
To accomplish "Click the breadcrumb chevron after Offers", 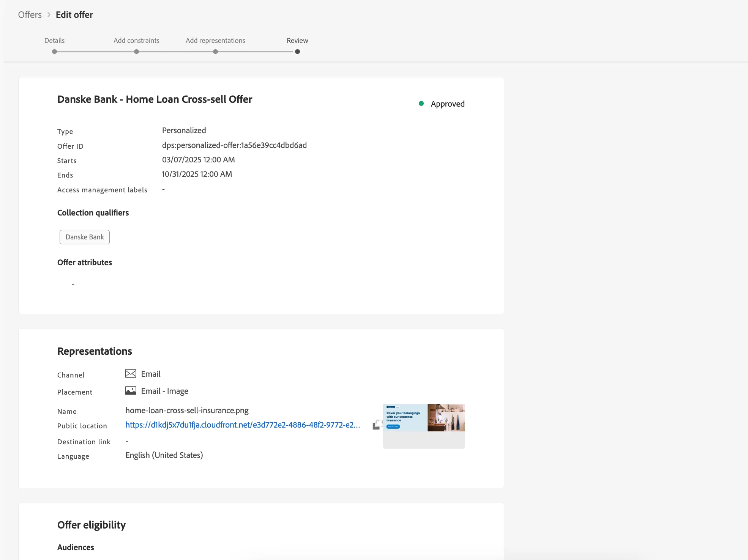I will pos(49,15).
